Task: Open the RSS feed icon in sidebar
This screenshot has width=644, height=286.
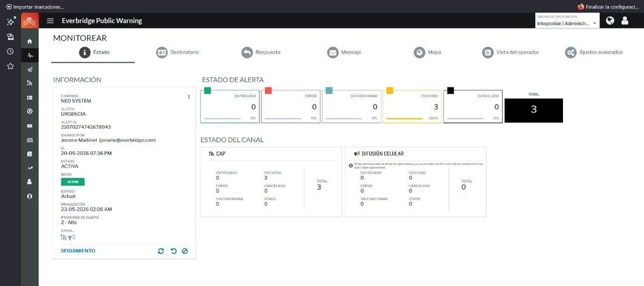Action: 30,83
